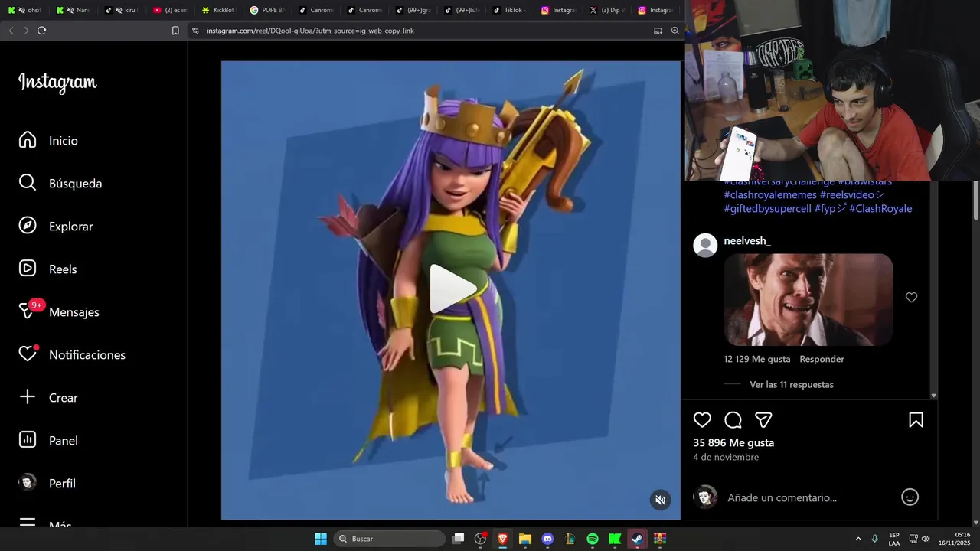Unmute the reel audio

click(x=660, y=500)
